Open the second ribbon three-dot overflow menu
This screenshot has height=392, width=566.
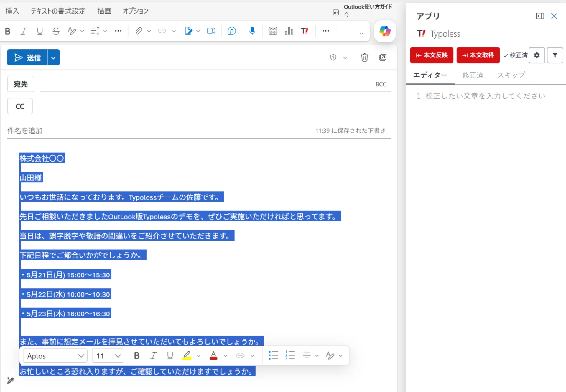(326, 31)
